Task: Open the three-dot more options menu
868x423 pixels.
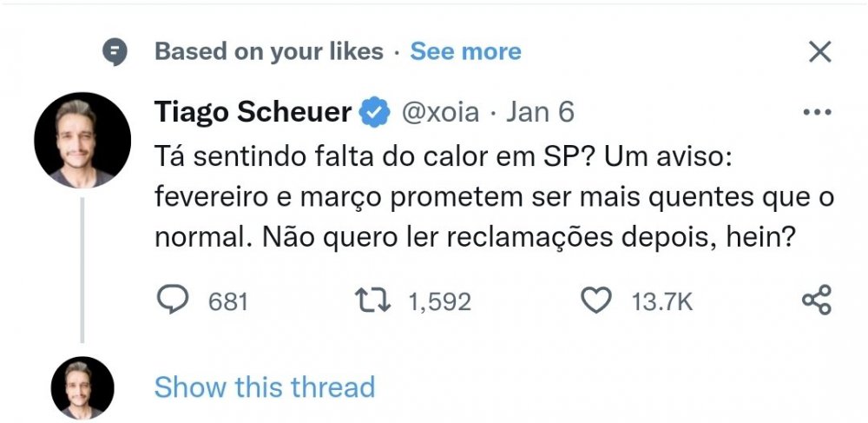Action: [817, 112]
